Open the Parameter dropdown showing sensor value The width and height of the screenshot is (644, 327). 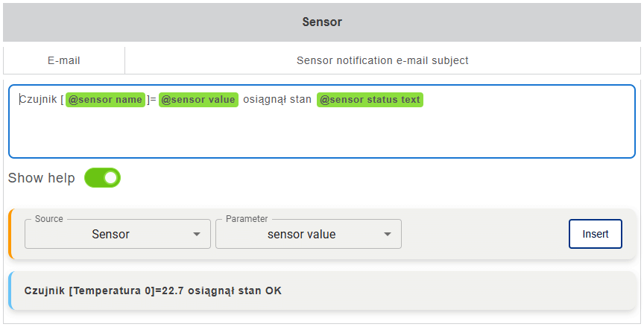click(x=301, y=234)
